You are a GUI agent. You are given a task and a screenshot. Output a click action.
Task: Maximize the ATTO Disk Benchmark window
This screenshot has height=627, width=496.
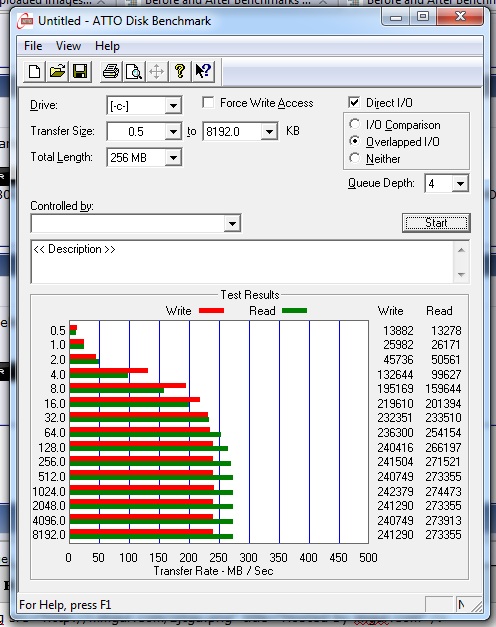click(x=423, y=17)
